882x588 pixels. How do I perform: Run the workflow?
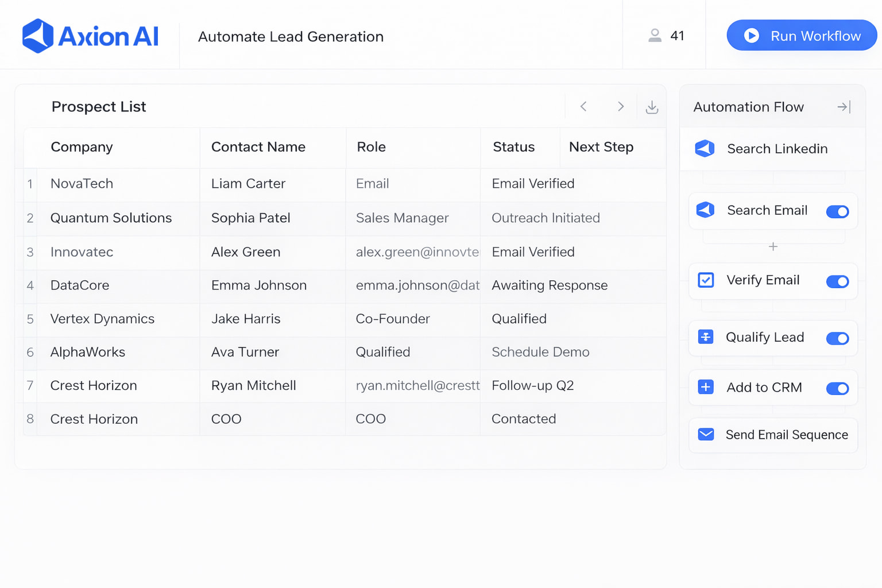(x=801, y=35)
